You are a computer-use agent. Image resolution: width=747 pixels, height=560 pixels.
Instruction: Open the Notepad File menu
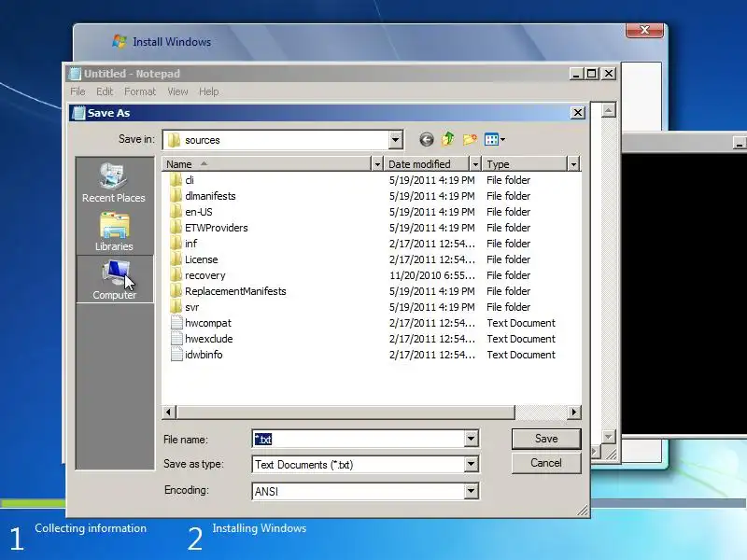click(x=78, y=91)
